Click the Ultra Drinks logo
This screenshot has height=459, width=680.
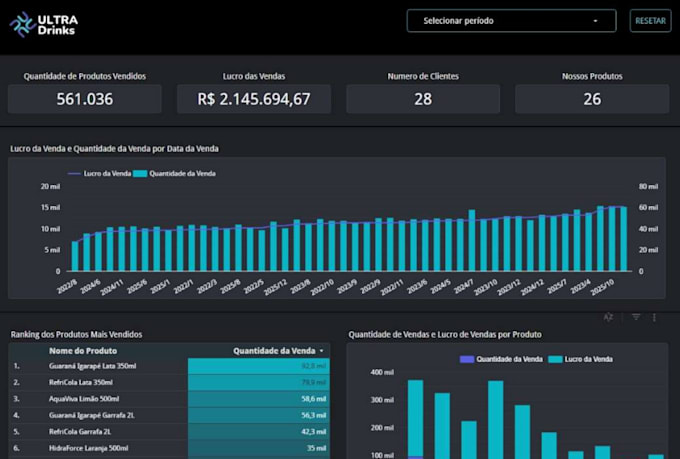click(44, 25)
